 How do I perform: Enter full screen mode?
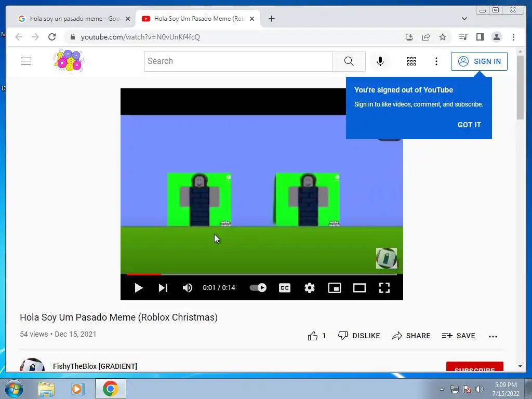384,288
